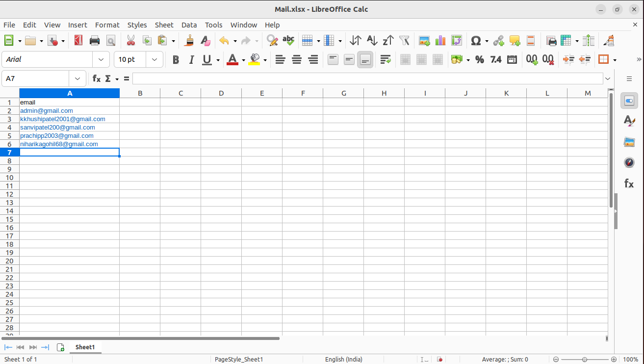
Task: Open the Data menu
Action: 189,25
